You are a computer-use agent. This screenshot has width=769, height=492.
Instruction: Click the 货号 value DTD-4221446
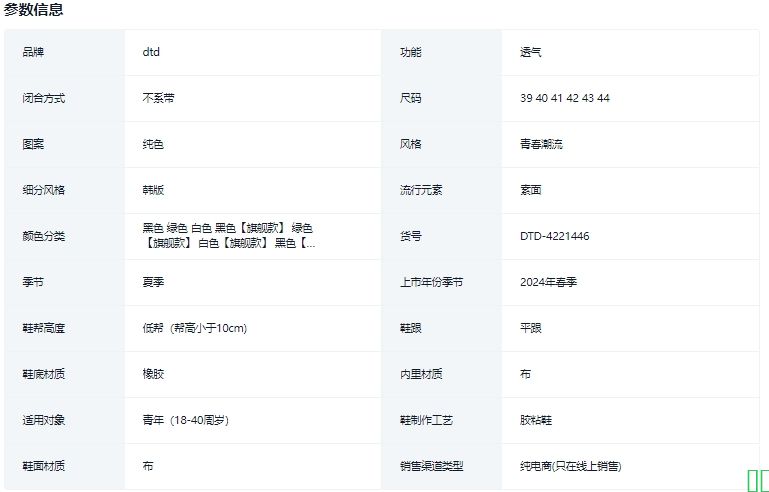[554, 237]
